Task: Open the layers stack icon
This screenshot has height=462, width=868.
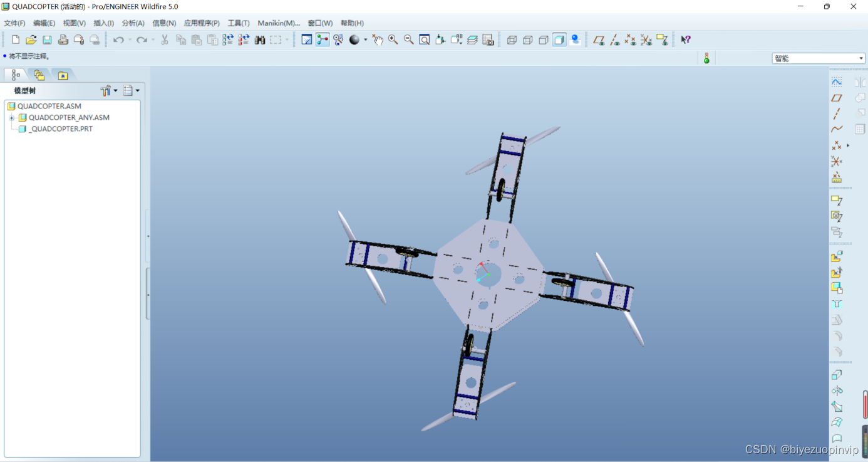Action: [472, 39]
